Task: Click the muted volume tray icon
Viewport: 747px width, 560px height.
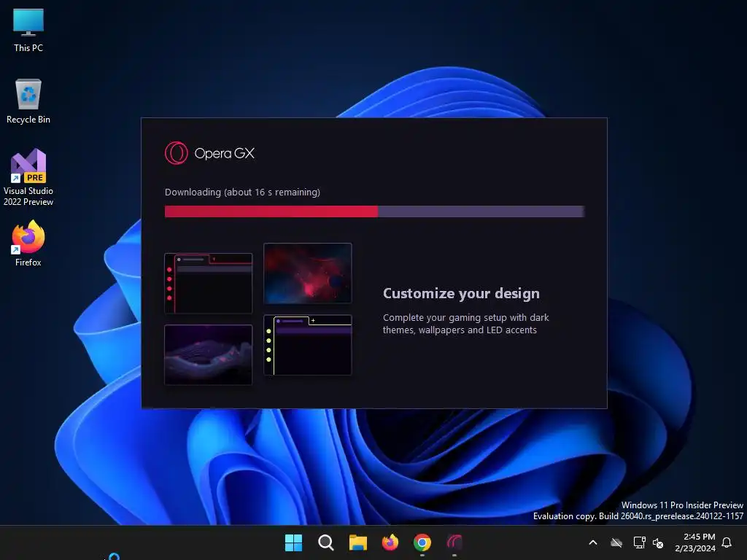Action: pyautogui.click(x=658, y=542)
